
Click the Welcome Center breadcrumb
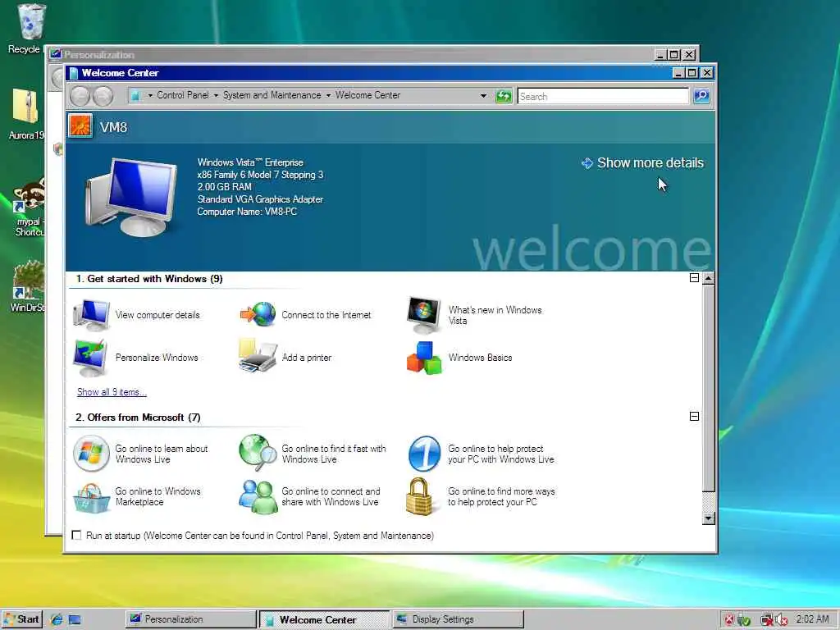click(367, 95)
